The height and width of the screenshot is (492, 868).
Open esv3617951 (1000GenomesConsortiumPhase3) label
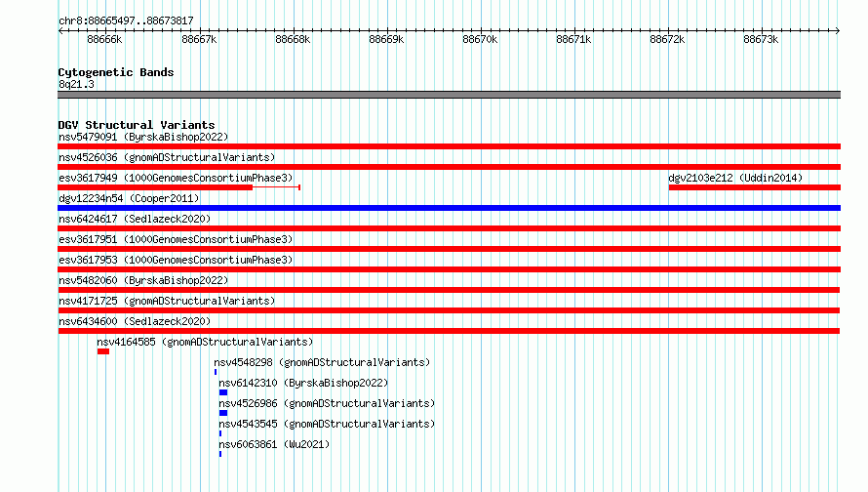point(176,239)
